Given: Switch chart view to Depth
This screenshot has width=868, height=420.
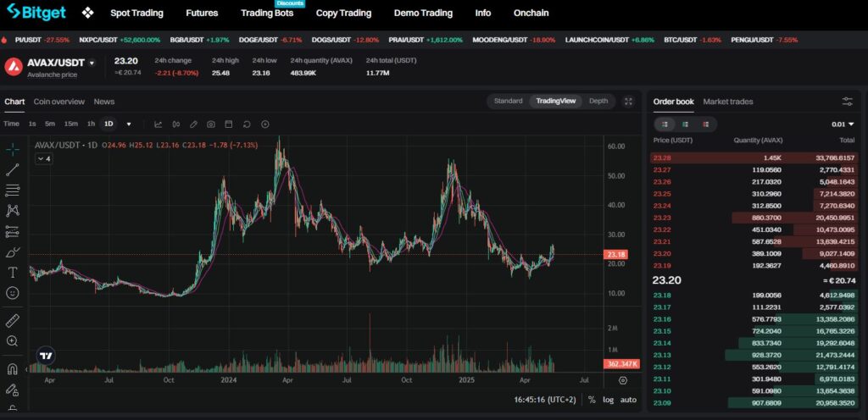Looking at the screenshot, I should point(598,101).
